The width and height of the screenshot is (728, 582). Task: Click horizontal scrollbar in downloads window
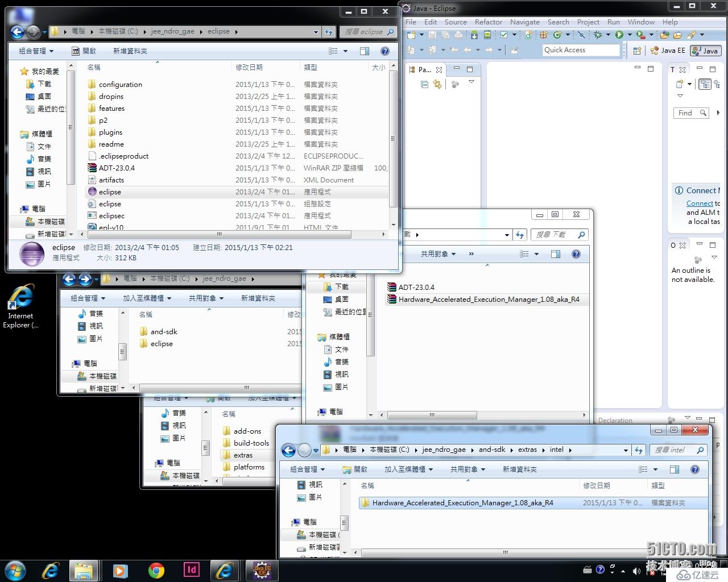pos(432,415)
